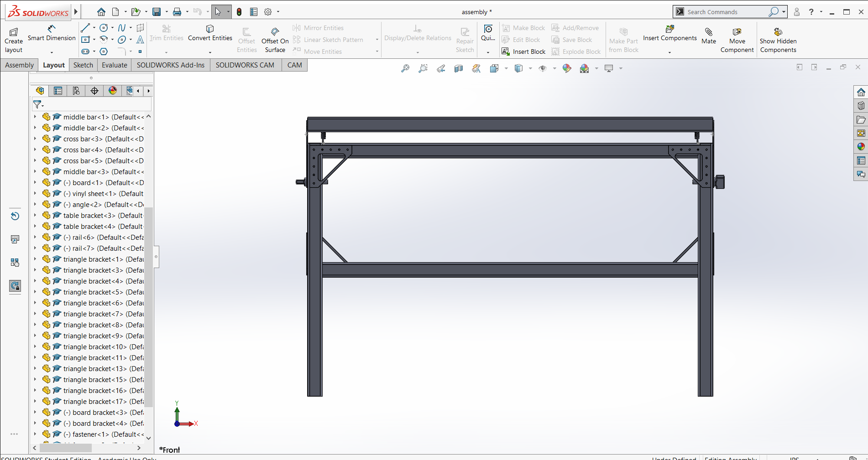Image resolution: width=868 pixels, height=460 pixels.
Task: Open the Edit Appearance color wheel icon
Action: [567, 68]
